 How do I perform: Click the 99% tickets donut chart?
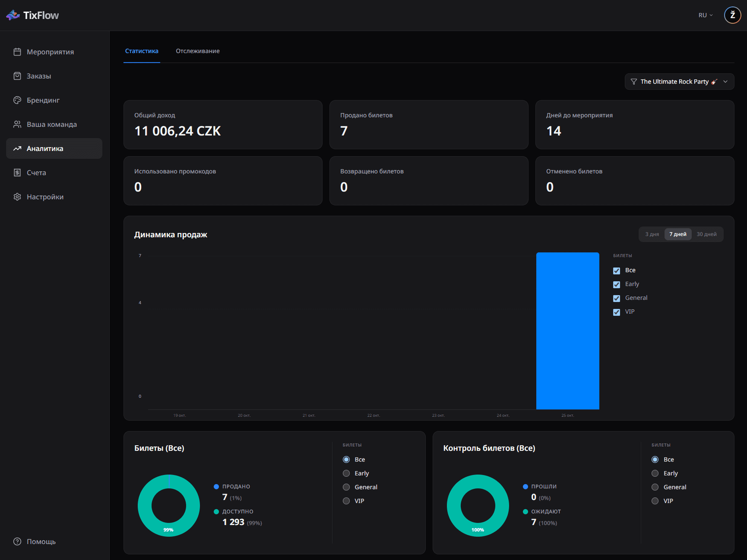pyautogui.click(x=168, y=505)
